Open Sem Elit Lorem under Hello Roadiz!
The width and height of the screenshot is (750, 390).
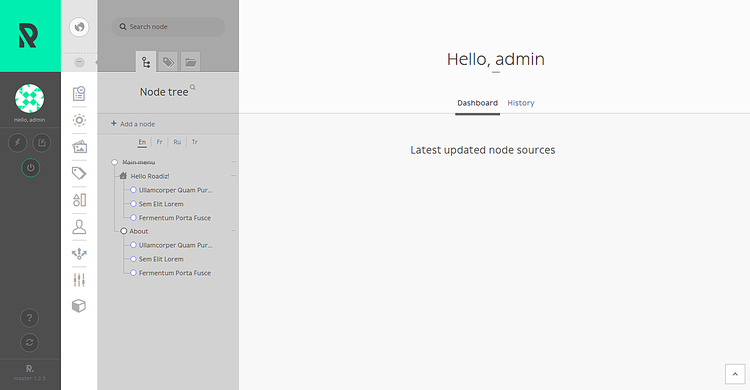(161, 204)
